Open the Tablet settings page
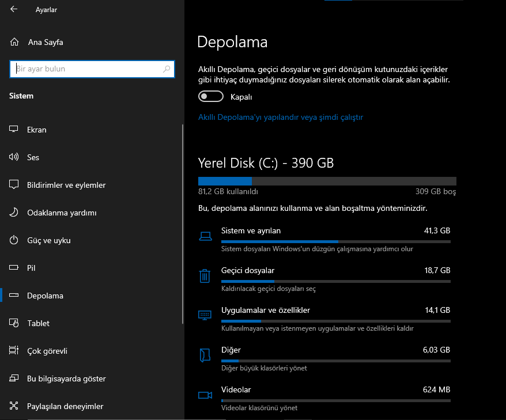 [x=38, y=323]
